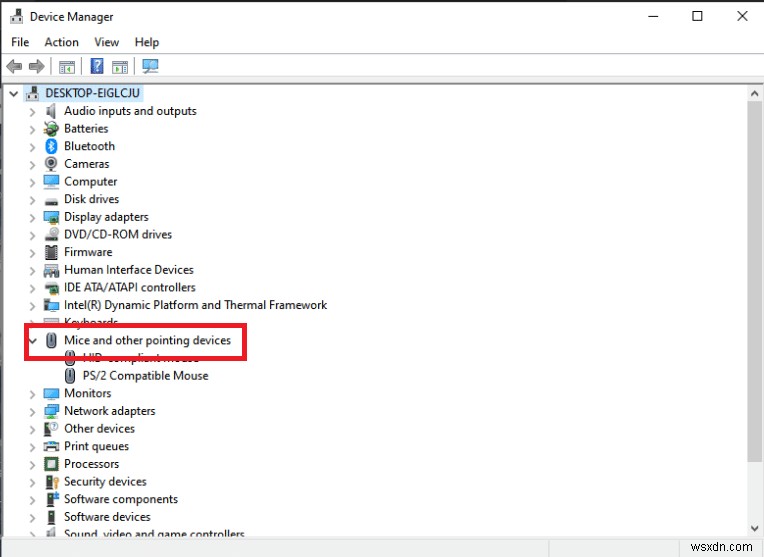The image size is (764, 557).
Task: Click the mouse icon beside Mice and other pointing devices
Action: [x=51, y=340]
